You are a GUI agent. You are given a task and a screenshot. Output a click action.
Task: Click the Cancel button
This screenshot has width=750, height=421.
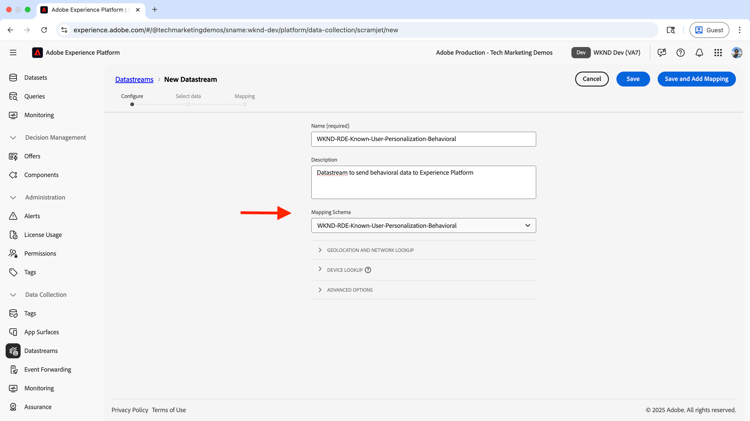click(x=592, y=79)
